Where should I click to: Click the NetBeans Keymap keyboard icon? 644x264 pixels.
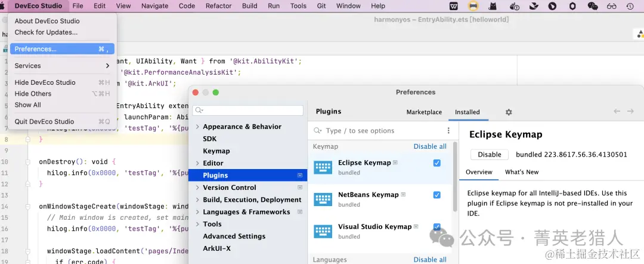pyautogui.click(x=323, y=199)
